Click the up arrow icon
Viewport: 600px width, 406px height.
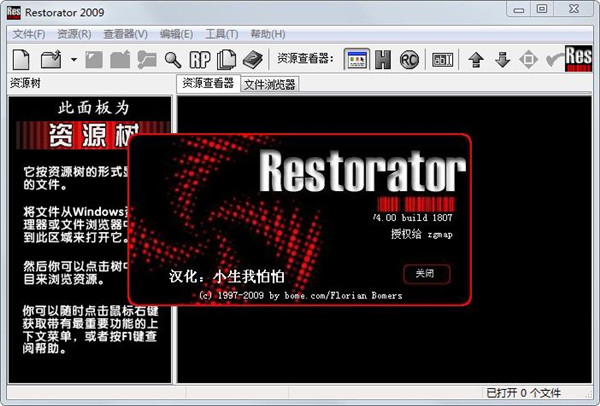pyautogui.click(x=477, y=59)
